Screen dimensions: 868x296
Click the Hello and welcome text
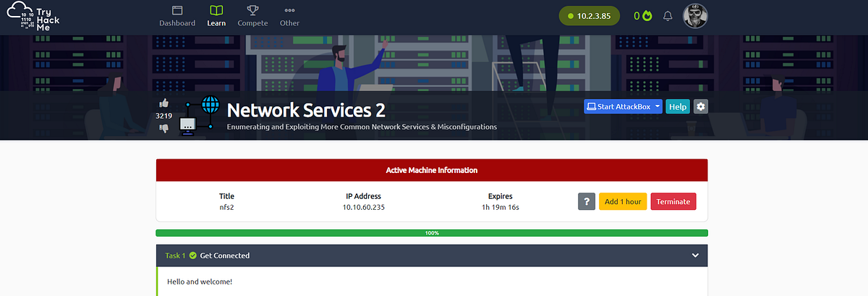pos(200,281)
